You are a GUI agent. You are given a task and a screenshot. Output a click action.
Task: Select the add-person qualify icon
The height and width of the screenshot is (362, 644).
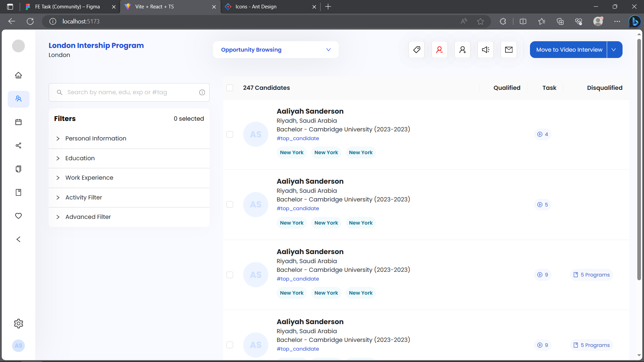(x=463, y=49)
